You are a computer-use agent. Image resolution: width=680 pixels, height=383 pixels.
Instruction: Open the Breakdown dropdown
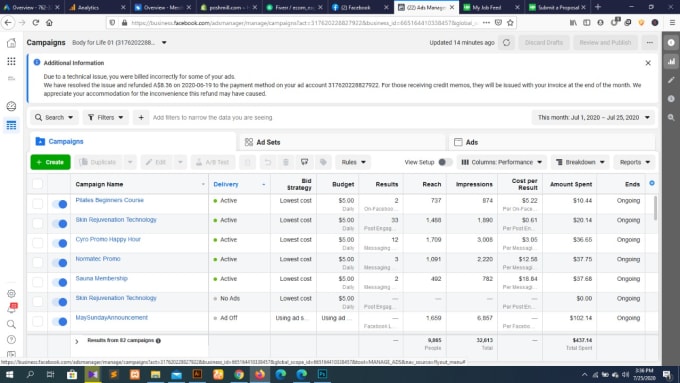580,162
